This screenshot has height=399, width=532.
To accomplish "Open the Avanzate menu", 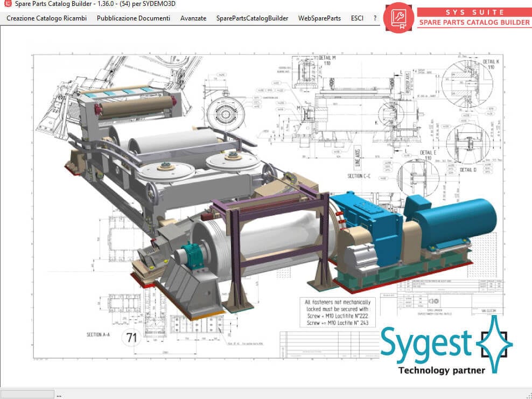I will pyautogui.click(x=193, y=18).
